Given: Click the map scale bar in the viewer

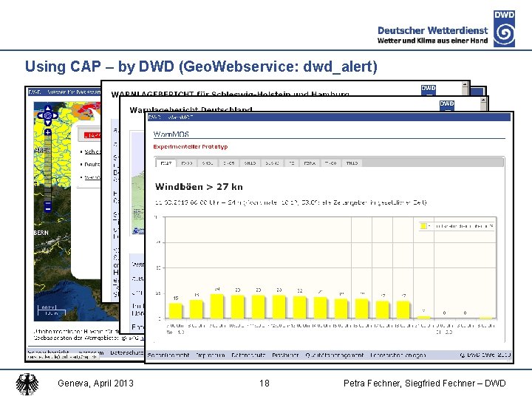Looking at the screenshot, I should pyautogui.click(x=51, y=310).
